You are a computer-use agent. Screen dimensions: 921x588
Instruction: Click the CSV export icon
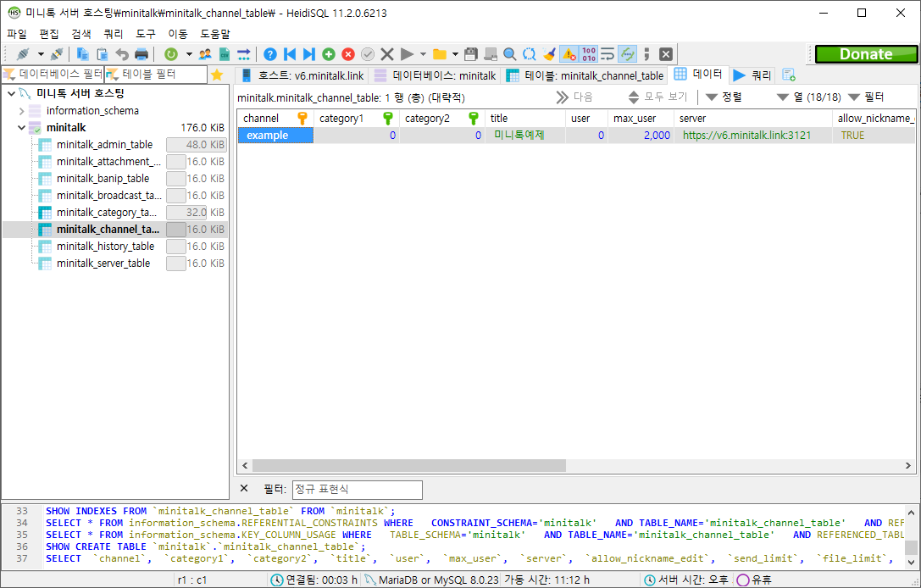click(x=225, y=54)
